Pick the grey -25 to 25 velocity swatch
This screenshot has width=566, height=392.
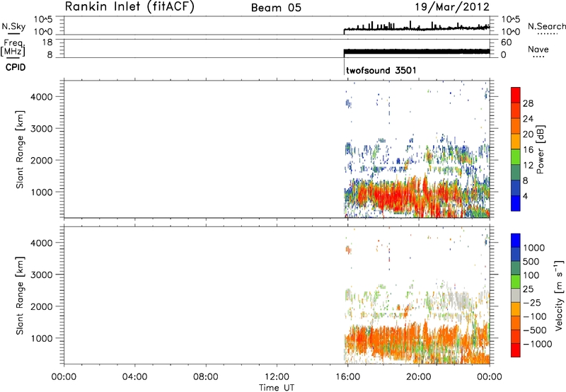click(x=516, y=295)
